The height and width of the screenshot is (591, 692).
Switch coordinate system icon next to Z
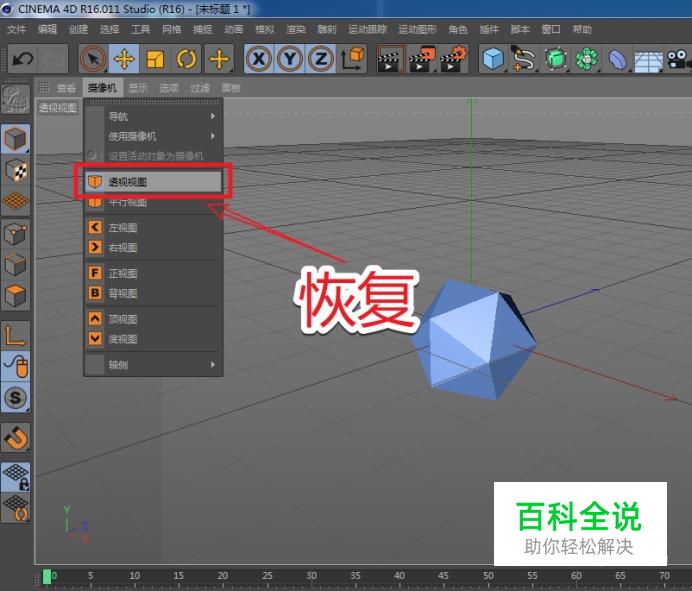(x=353, y=59)
